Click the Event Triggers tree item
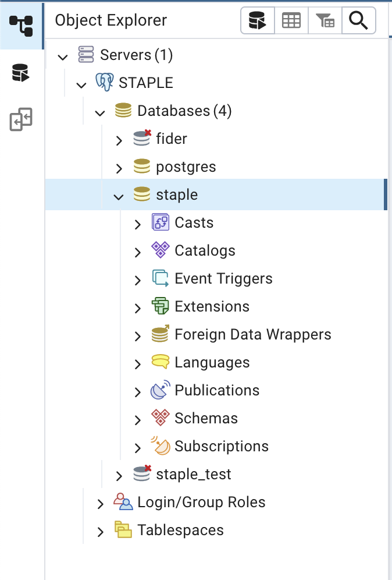Screen dimensions: 392x580 [x=223, y=278]
